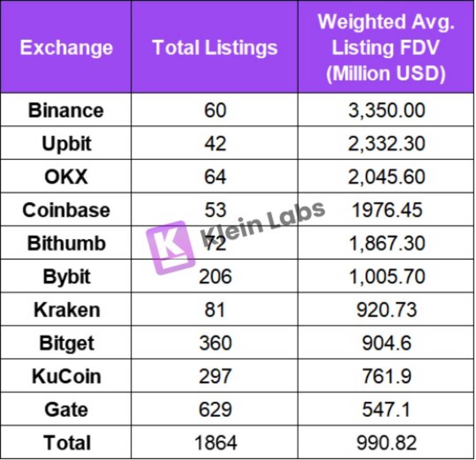Click the Binance exchange cell

coord(66,111)
